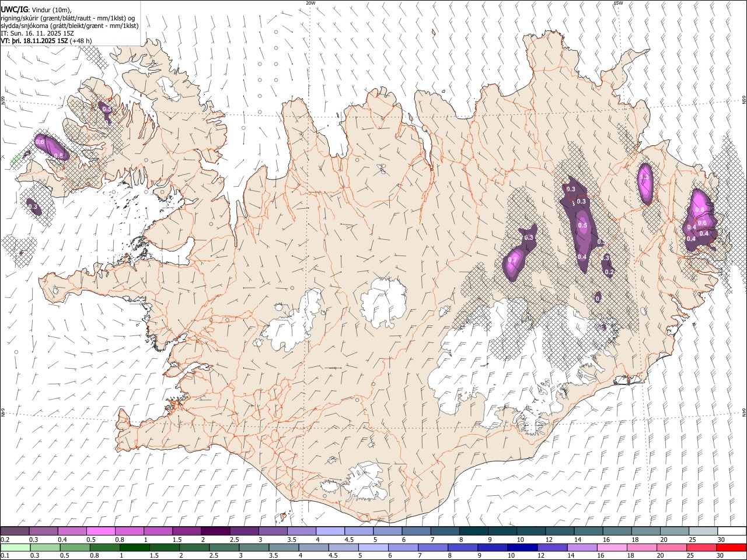The width and height of the screenshot is (747, 560).
Task: Select navy blue rain swatch between 10 and 12
Action: tap(522, 547)
